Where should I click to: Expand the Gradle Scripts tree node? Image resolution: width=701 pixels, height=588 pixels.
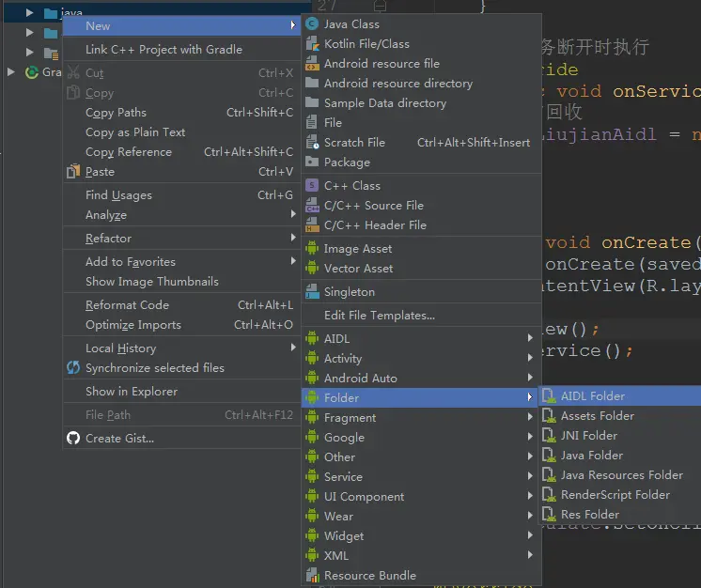point(11,71)
